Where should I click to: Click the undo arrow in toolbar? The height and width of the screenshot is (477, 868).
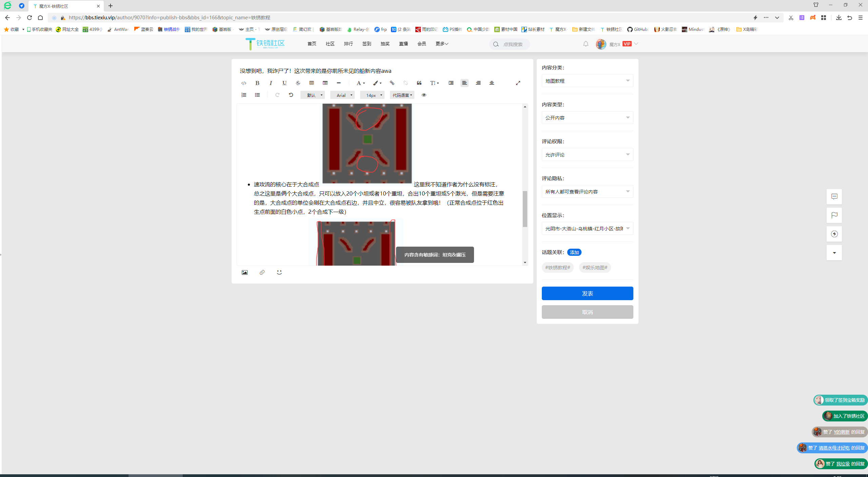(x=291, y=95)
